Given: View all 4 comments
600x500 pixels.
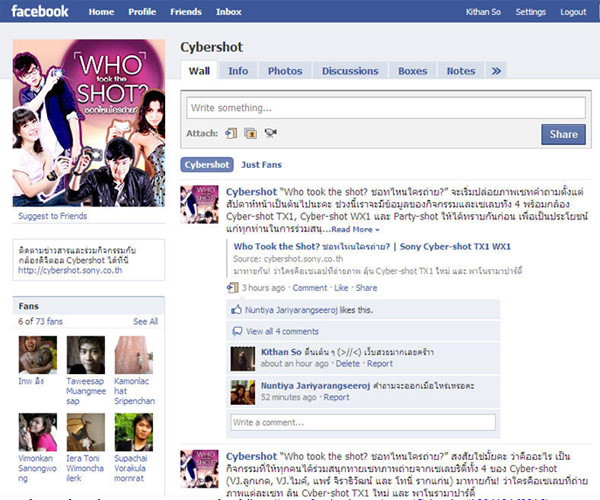Looking at the screenshot, I should click(282, 331).
